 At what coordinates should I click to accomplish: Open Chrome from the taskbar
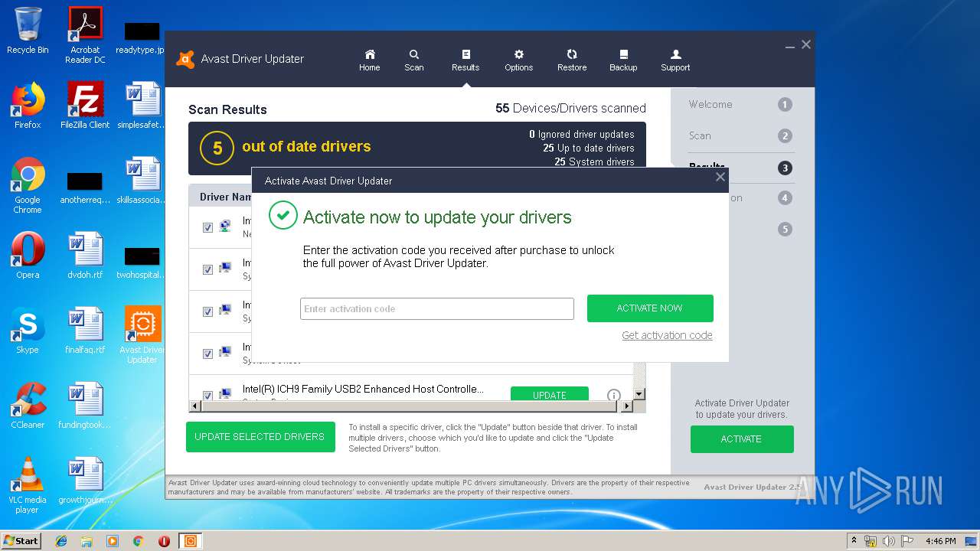tap(138, 541)
